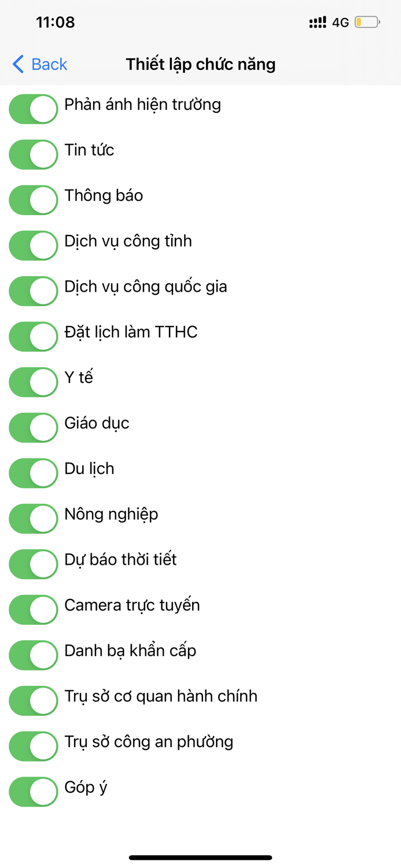Click the cellular signal bars icon

[x=318, y=21]
